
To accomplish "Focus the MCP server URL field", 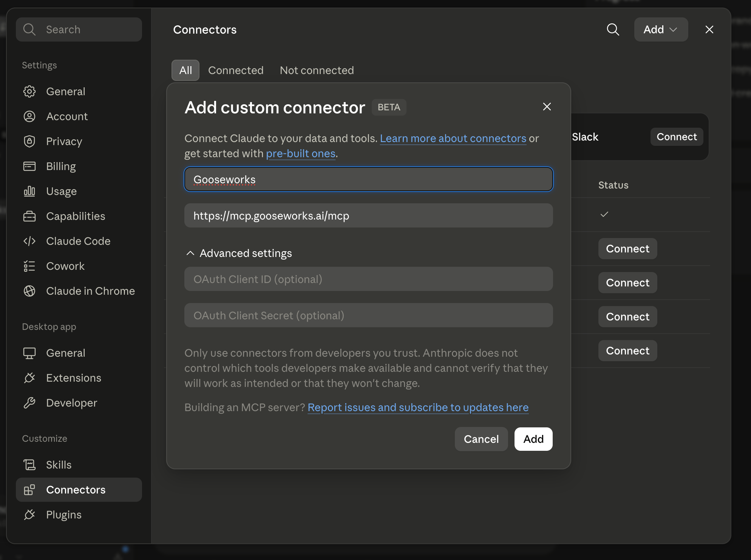I will (x=369, y=215).
